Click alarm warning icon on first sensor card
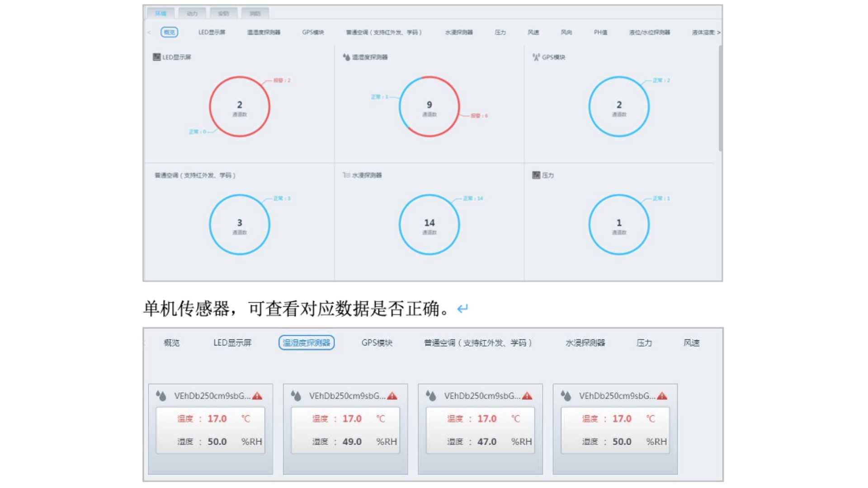 [257, 396]
